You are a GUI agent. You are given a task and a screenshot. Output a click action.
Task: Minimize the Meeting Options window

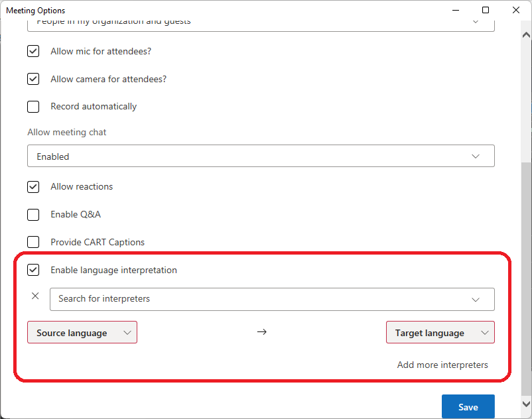click(x=455, y=10)
